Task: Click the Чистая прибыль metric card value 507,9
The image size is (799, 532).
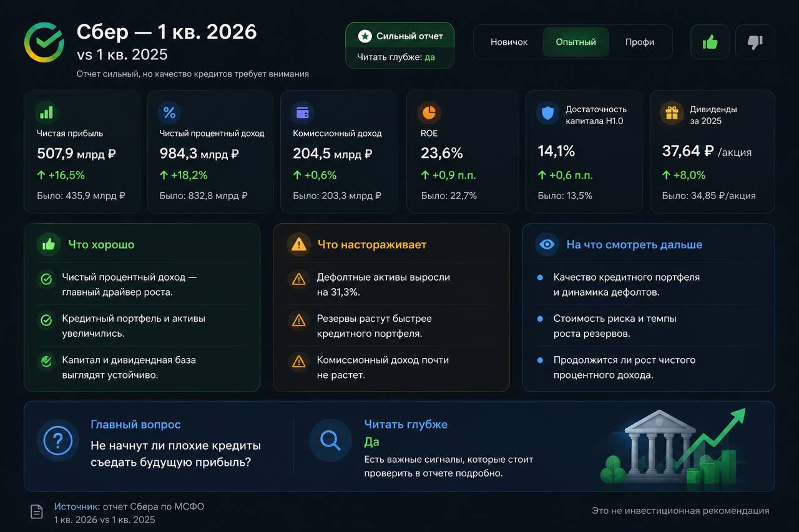Action: pos(76,153)
